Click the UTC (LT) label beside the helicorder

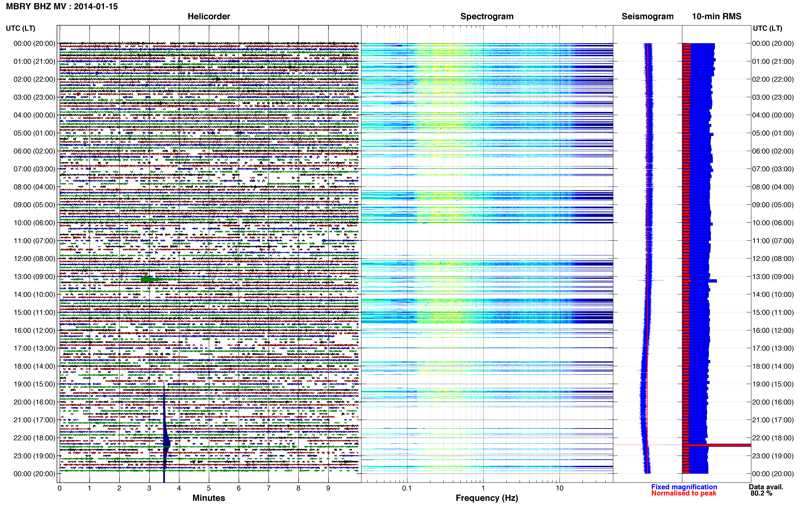click(x=21, y=28)
